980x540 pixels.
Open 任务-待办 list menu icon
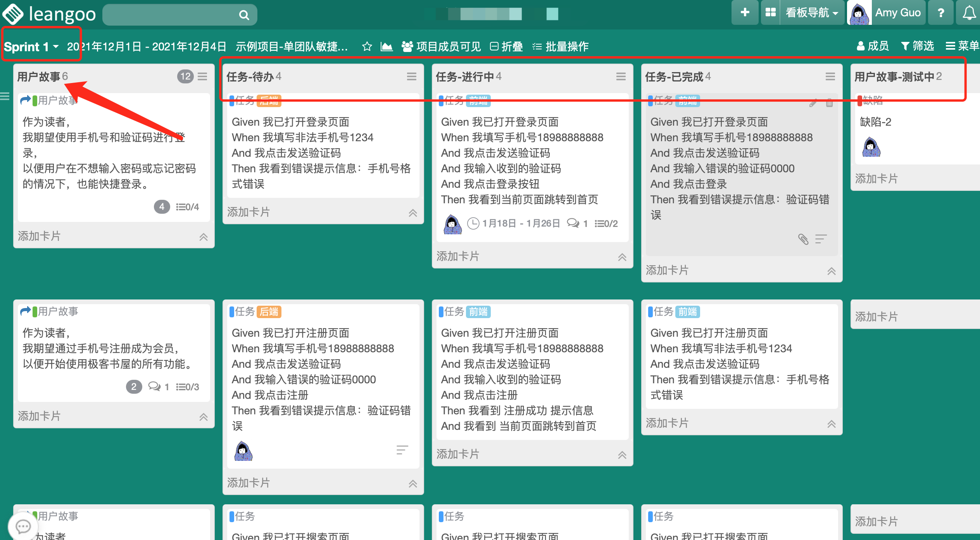tap(412, 76)
